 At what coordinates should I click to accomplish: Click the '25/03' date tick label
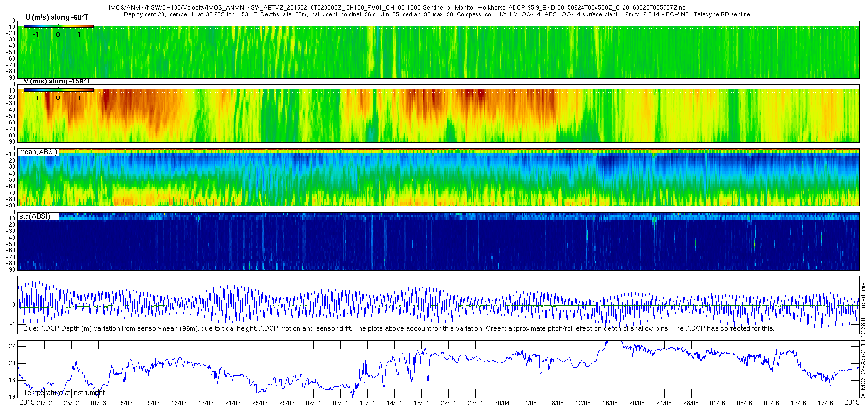[x=259, y=403]
